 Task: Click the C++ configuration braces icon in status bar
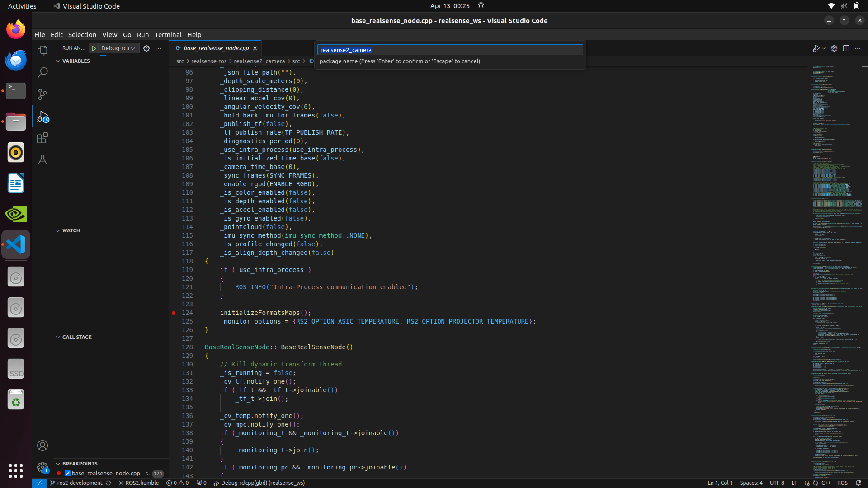807,483
